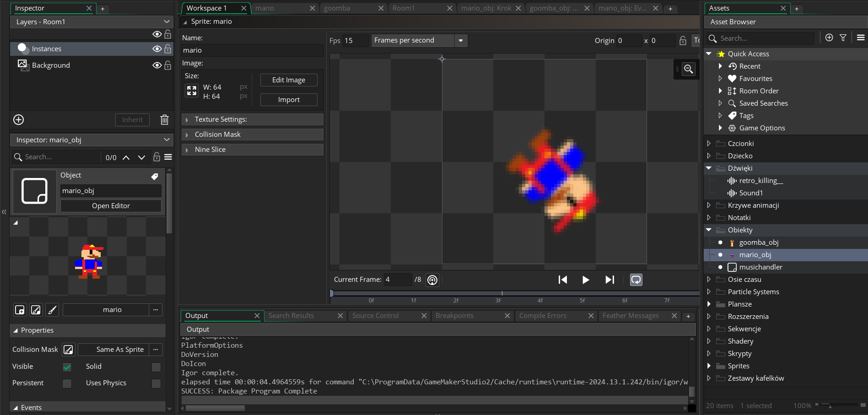Viewport: 868px width, 415px height.
Task: Play the mario sprite animation
Action: coord(586,280)
